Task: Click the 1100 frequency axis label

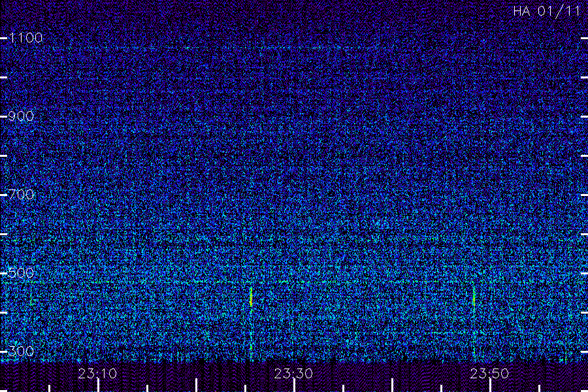Action: 25,38
